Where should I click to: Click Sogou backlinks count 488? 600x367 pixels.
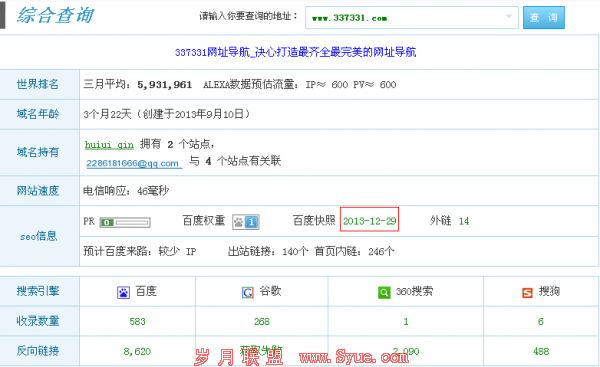(x=541, y=351)
